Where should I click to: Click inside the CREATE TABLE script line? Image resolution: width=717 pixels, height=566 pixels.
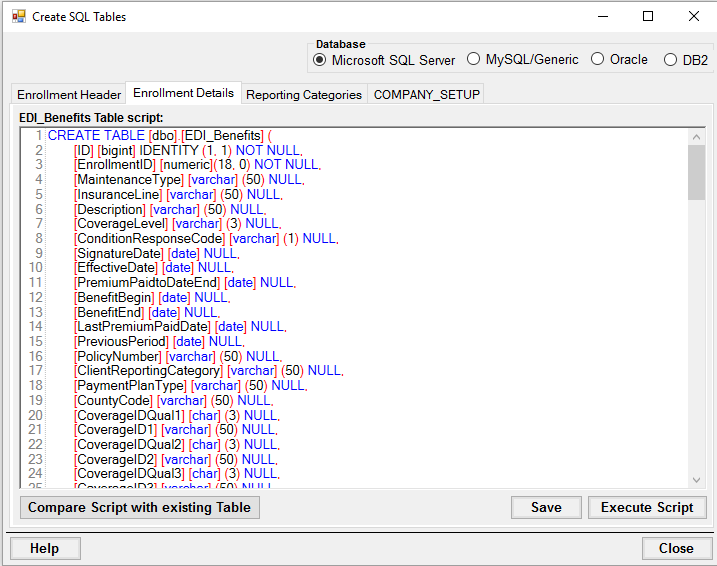click(x=160, y=135)
